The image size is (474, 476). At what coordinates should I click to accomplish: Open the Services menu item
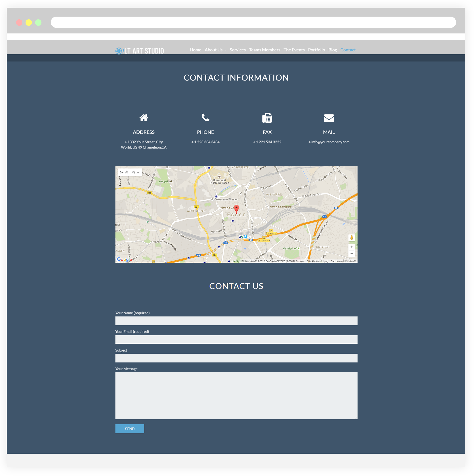point(238,50)
